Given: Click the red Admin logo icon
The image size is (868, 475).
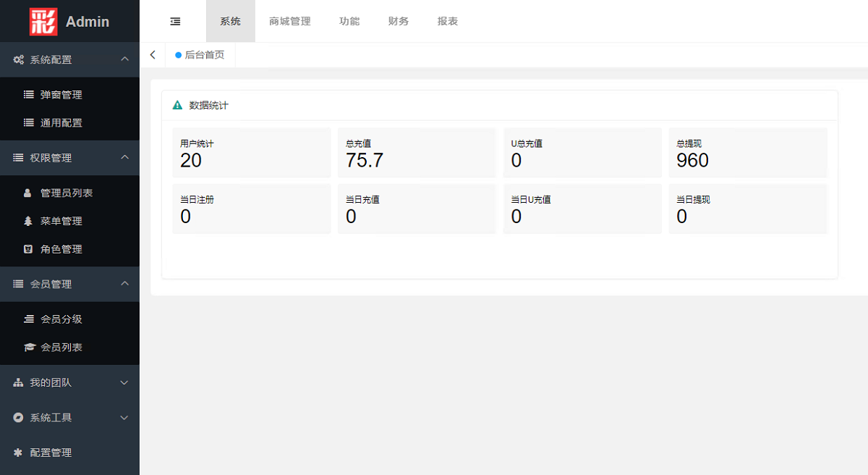Looking at the screenshot, I should tap(43, 22).
